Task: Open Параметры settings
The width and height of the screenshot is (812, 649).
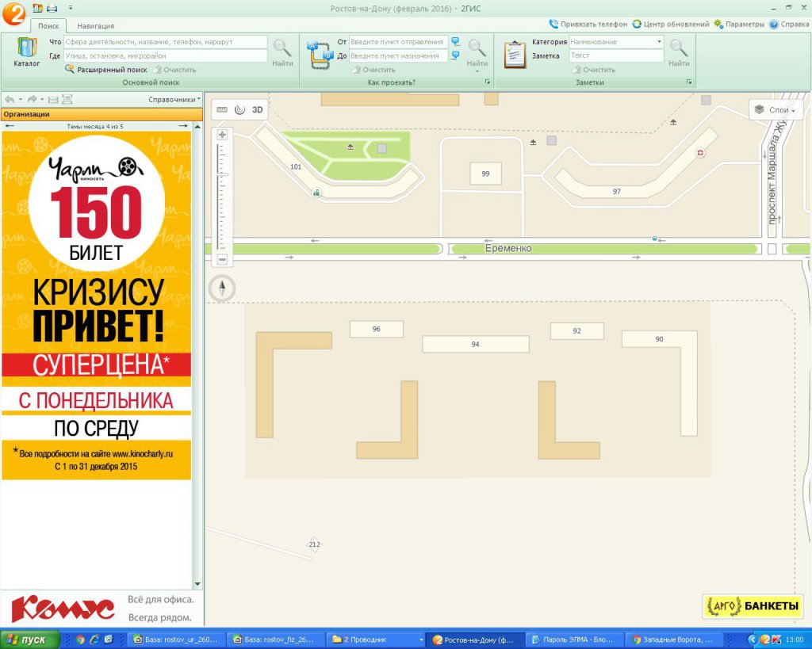Action: [739, 25]
